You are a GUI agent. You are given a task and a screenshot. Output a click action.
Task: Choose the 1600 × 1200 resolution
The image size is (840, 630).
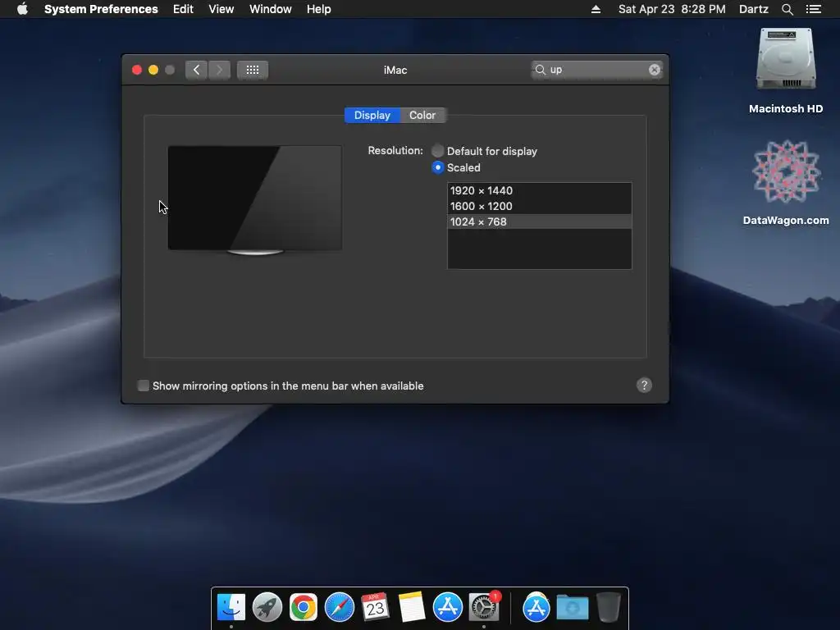(540, 206)
